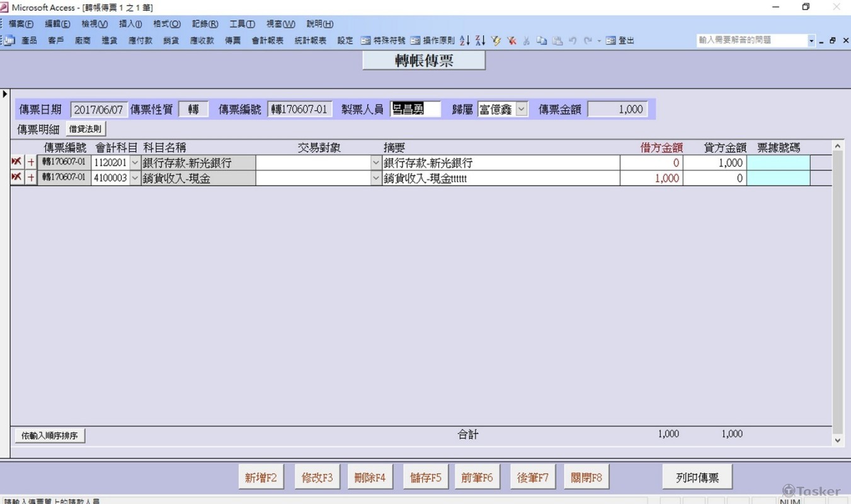
Task: Click the filter by selection funnel icon
Action: click(496, 40)
